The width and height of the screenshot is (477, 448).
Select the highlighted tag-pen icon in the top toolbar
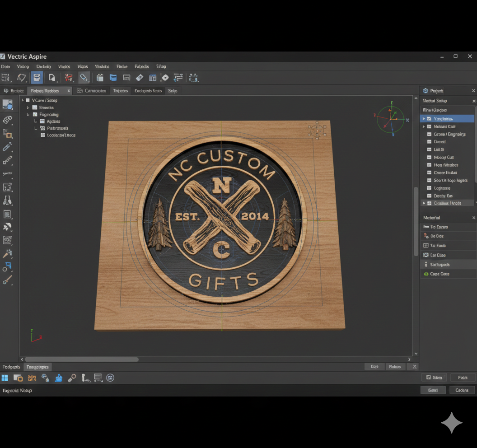coord(84,78)
